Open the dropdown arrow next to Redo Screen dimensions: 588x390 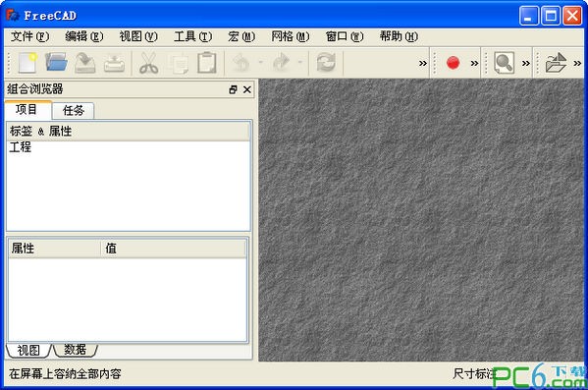(300, 62)
